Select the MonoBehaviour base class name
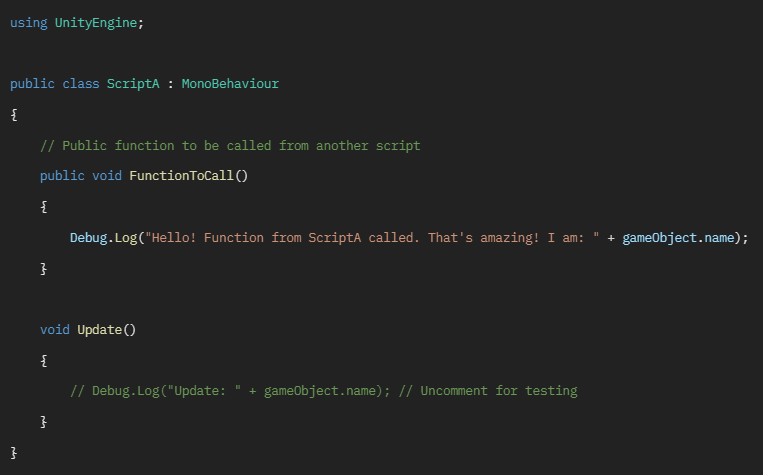Image resolution: width=763 pixels, height=475 pixels. pos(230,84)
